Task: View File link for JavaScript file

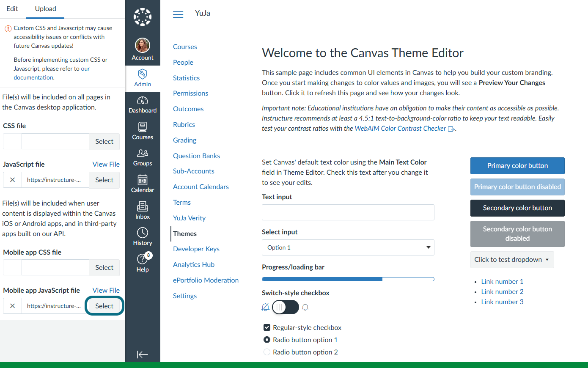Action: (x=106, y=164)
